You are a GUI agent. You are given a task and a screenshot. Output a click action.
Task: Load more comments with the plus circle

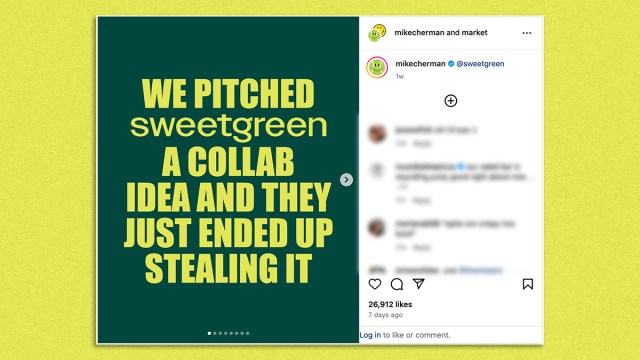[451, 101]
